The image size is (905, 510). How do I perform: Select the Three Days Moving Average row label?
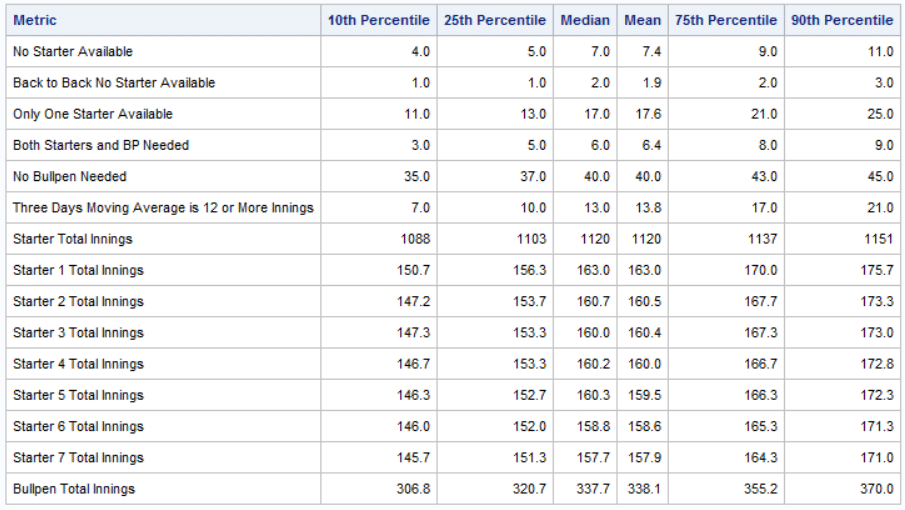click(x=163, y=208)
